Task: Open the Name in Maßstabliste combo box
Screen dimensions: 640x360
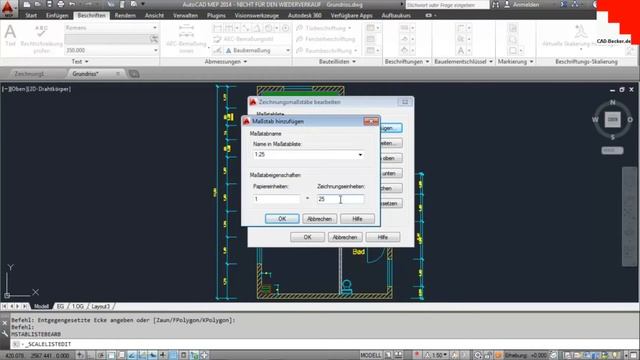Action: coord(308,155)
